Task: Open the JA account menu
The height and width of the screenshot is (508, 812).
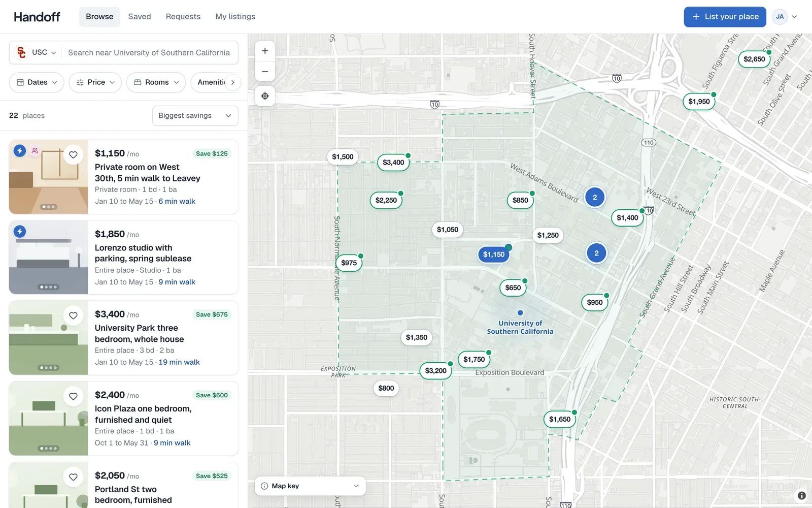Action: pyautogui.click(x=785, y=17)
